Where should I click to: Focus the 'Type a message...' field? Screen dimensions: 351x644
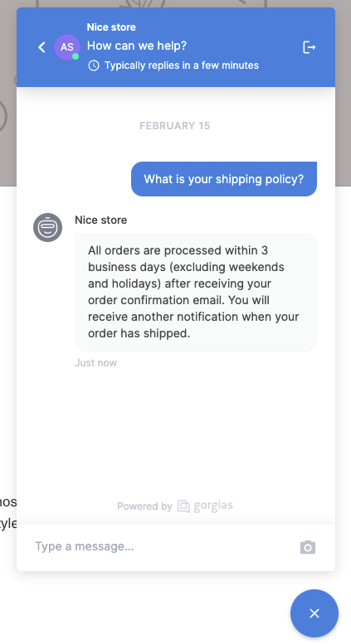(x=164, y=547)
